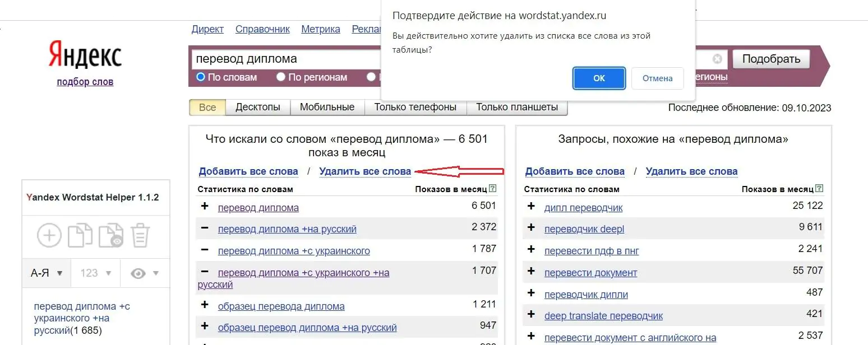Open the 'deep translate переводчик' link
Image resolution: width=868 pixels, height=345 pixels.
point(603,316)
